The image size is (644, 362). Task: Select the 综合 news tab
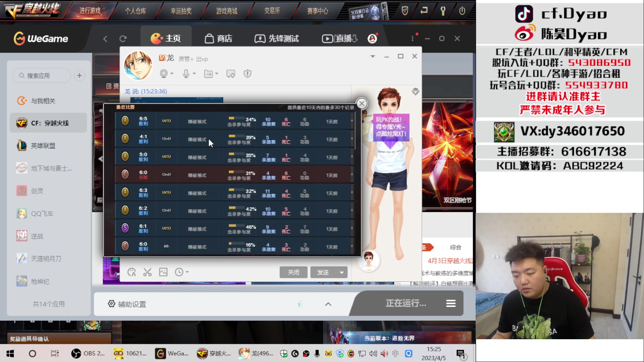455,247
